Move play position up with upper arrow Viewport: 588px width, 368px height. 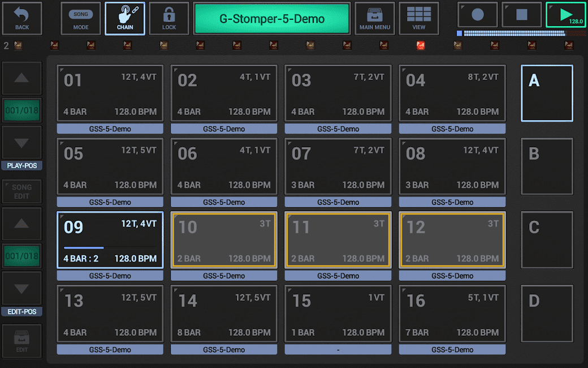tap(21, 78)
